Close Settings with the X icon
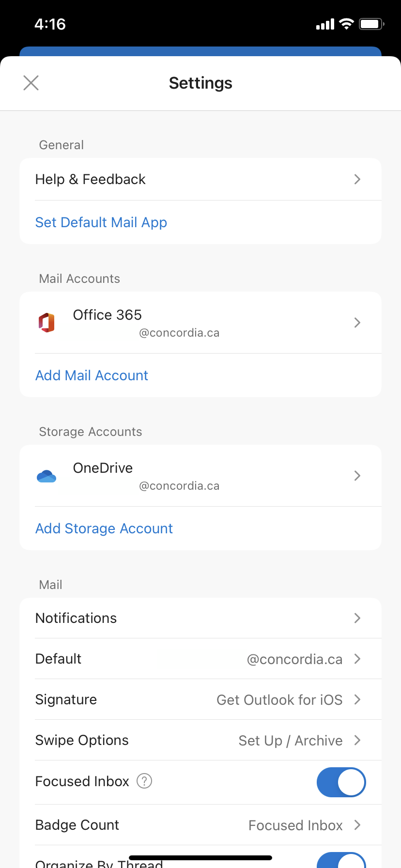401x868 pixels. tap(31, 83)
